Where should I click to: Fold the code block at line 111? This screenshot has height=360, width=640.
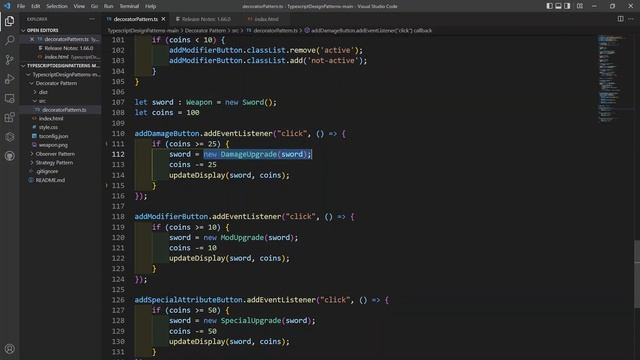point(107,144)
